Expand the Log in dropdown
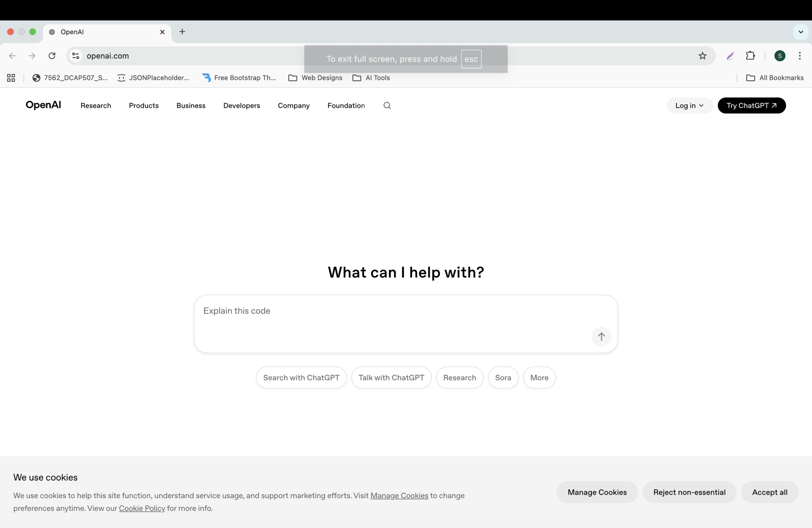The height and width of the screenshot is (528, 812). pyautogui.click(x=689, y=106)
